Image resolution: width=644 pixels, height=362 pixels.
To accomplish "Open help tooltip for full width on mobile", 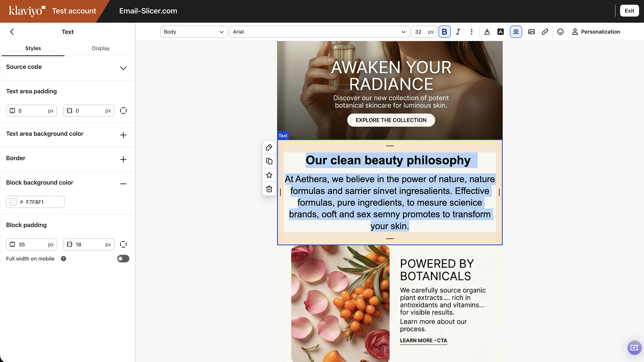I will point(63,259).
